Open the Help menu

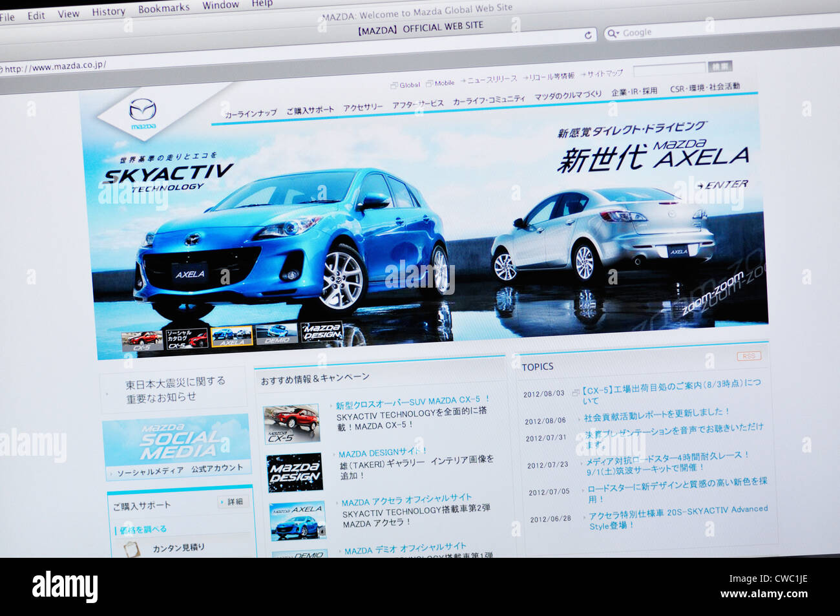(x=262, y=3)
